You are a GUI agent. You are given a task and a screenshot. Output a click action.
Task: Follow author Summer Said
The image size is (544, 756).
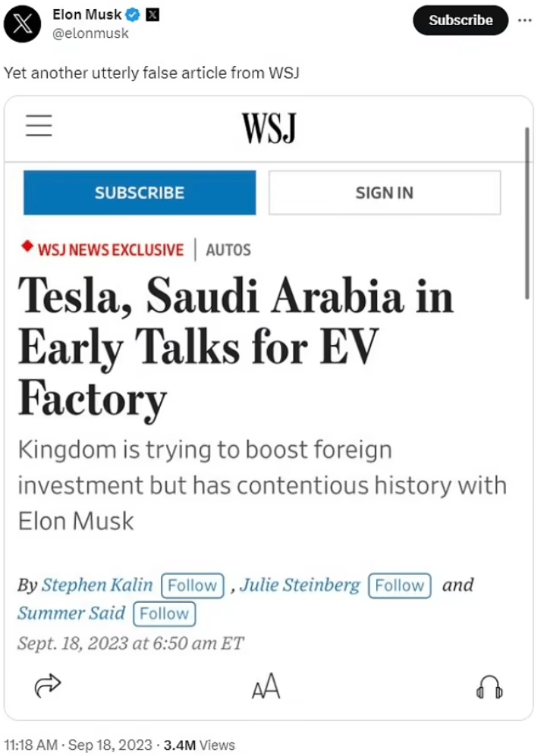click(165, 613)
